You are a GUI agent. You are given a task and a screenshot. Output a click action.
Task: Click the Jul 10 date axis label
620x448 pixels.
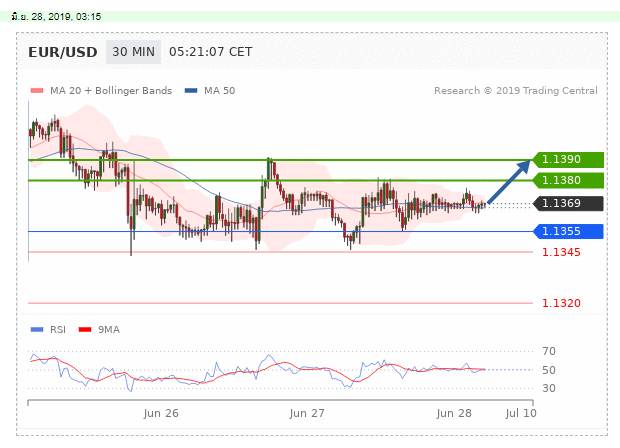coord(521,414)
